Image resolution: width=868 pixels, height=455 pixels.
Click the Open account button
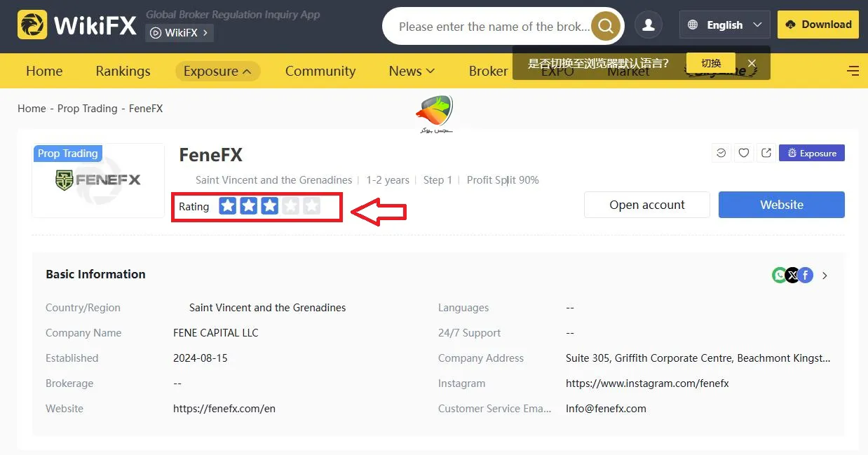[646, 205]
